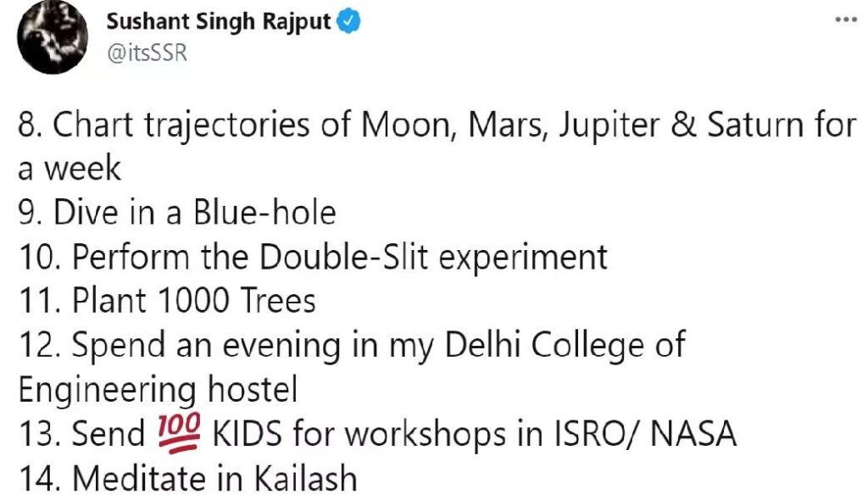
Task: Click the "14. Meditate in Kailash" line
Action: tap(187, 479)
